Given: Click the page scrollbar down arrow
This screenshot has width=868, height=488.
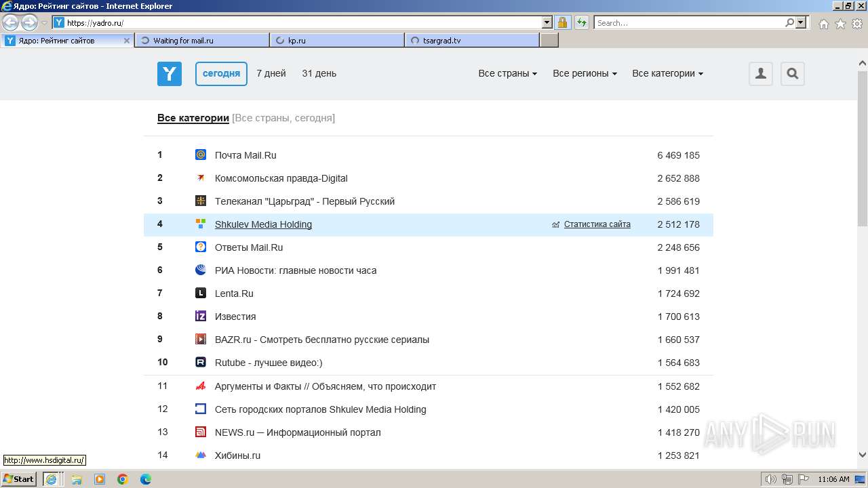Looking at the screenshot, I should [x=863, y=455].
